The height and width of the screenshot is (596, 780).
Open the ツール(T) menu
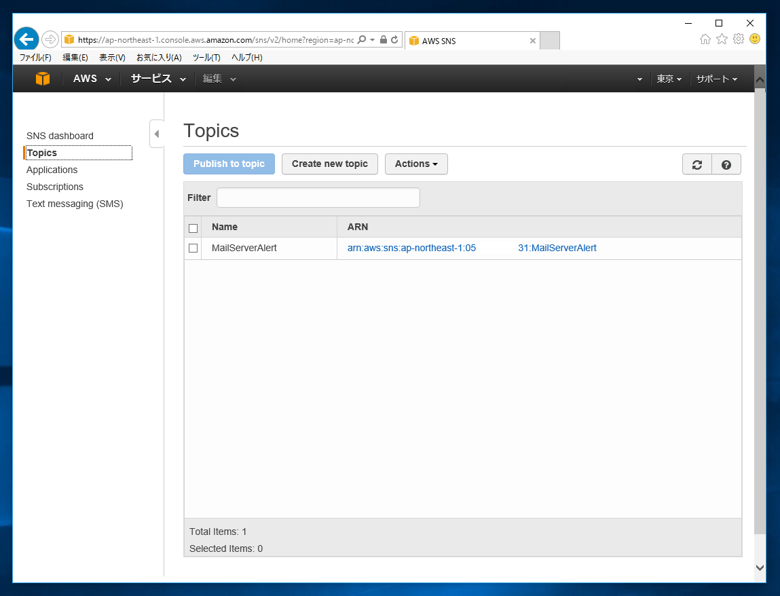(206, 58)
